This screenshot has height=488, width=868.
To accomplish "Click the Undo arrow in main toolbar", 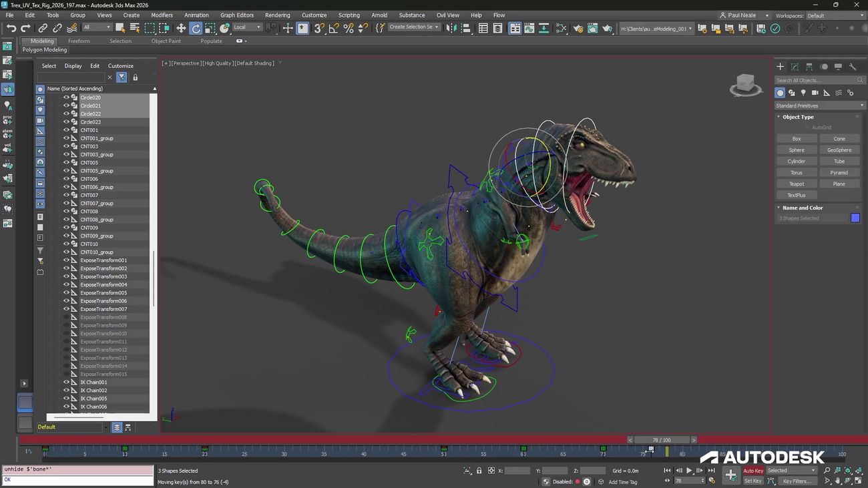I will pos(11,28).
